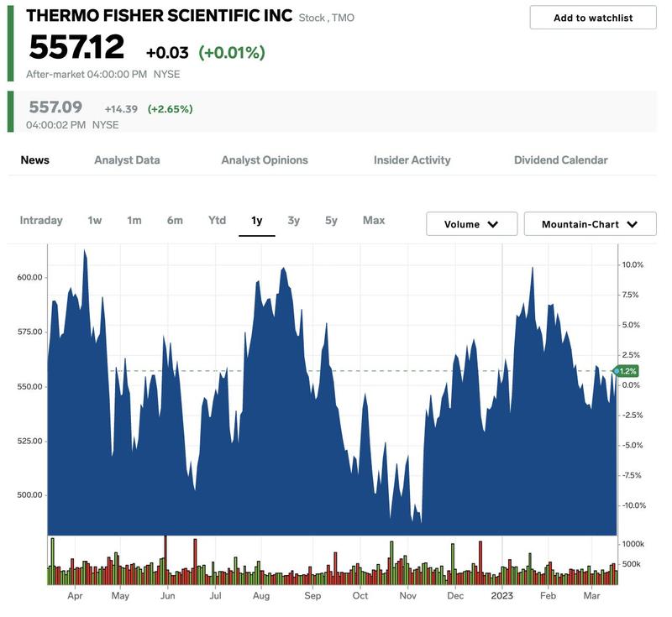Select the Ytd chart range
Viewport: 672px width, 617px height.
pyautogui.click(x=217, y=221)
